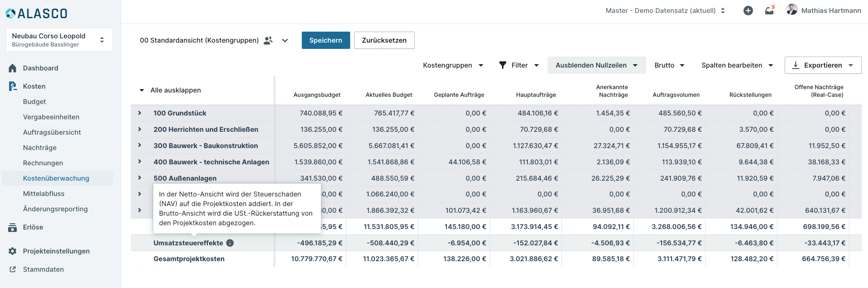Open the Kostengruppen dropdown
Viewport: 868px width, 288px height.
(453, 65)
